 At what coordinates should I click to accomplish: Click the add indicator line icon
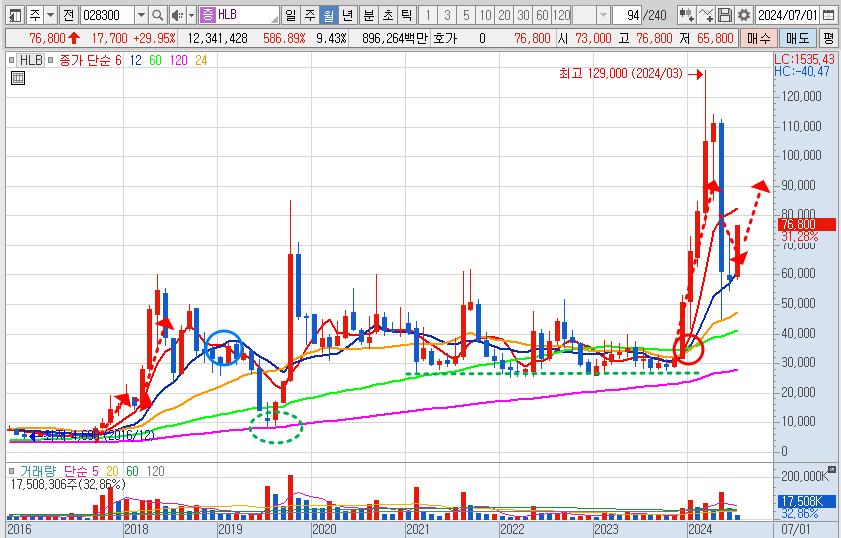pyautogui.click(x=706, y=15)
